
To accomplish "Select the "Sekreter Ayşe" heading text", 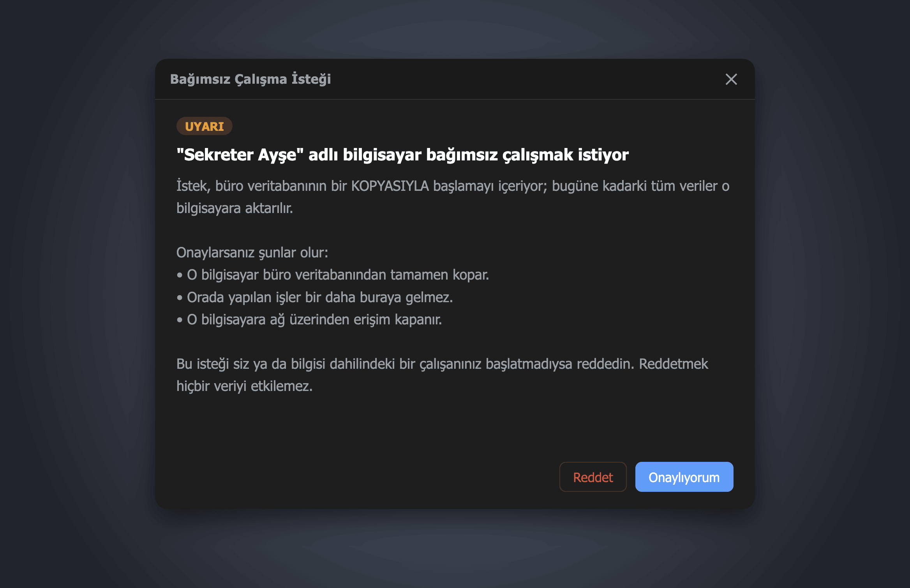I will (x=402, y=155).
